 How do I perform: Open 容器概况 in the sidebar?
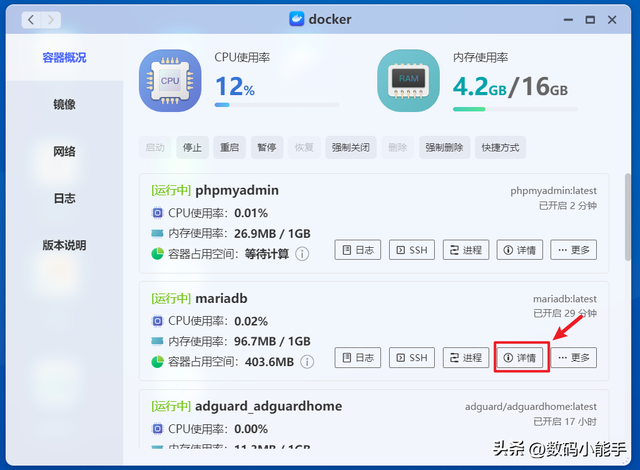(x=64, y=58)
